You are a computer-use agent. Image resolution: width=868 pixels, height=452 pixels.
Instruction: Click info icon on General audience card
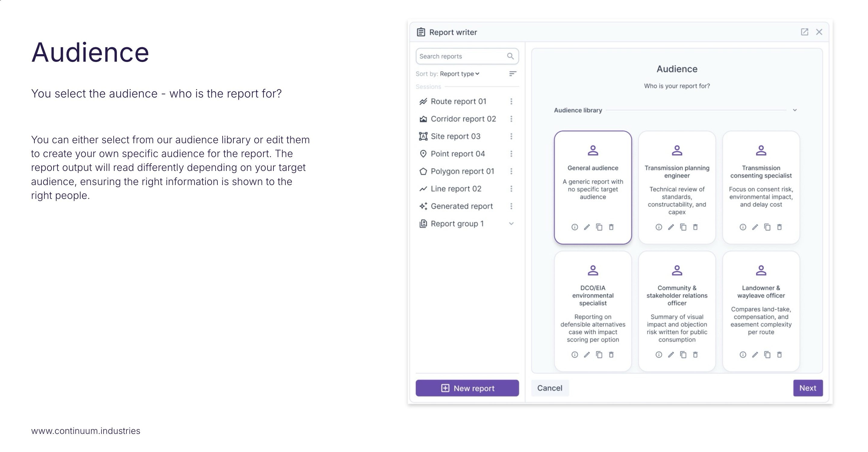[x=575, y=227]
